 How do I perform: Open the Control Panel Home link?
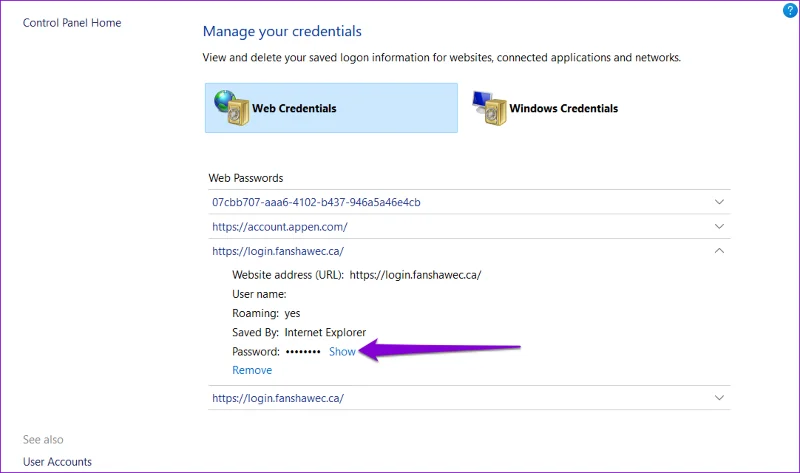72,23
